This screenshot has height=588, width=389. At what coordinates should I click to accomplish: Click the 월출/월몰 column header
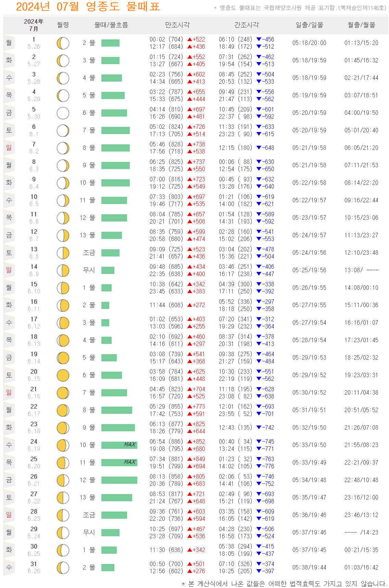pos(362,25)
